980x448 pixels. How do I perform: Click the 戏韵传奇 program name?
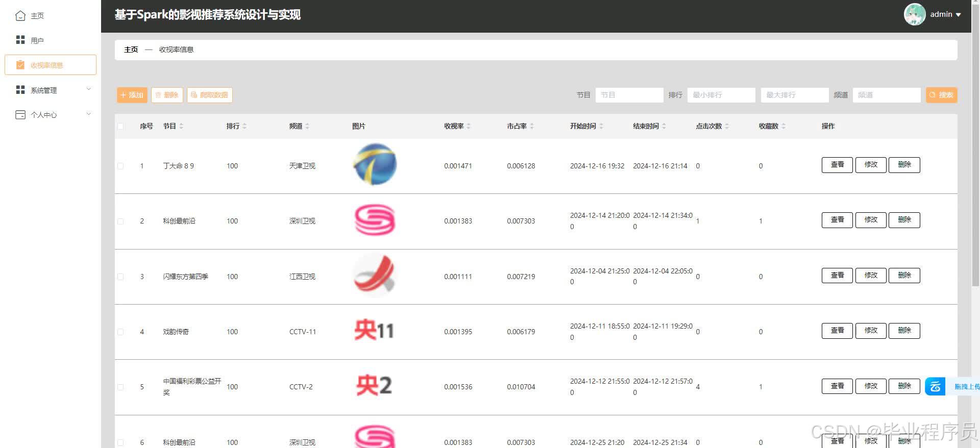pos(176,332)
